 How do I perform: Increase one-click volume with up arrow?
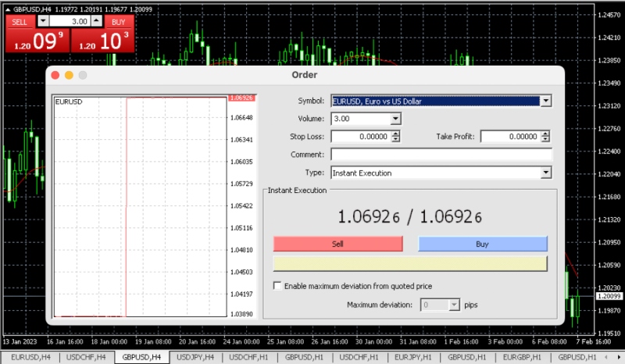coord(96,21)
